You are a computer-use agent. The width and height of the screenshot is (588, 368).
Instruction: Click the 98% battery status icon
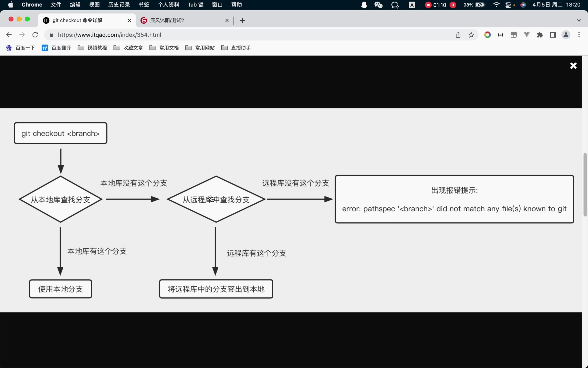(x=474, y=5)
